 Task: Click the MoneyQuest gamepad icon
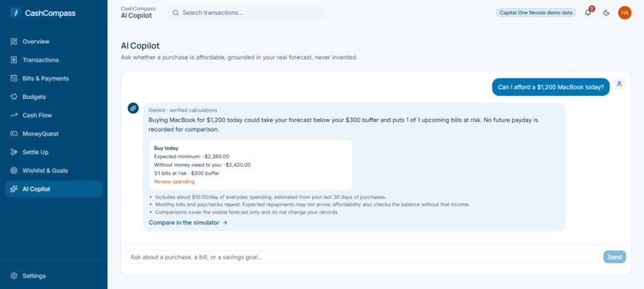tap(14, 134)
